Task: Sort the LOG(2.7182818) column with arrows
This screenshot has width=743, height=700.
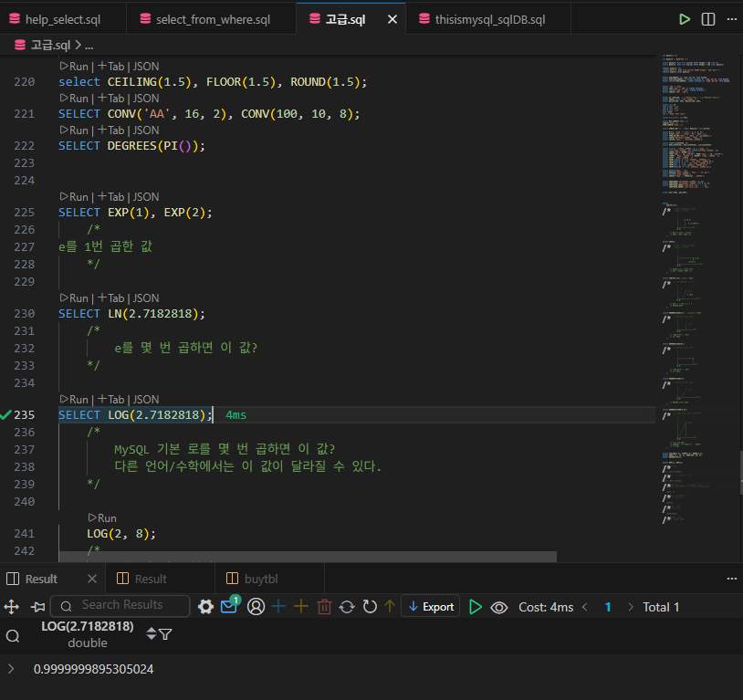Action: click(152, 633)
